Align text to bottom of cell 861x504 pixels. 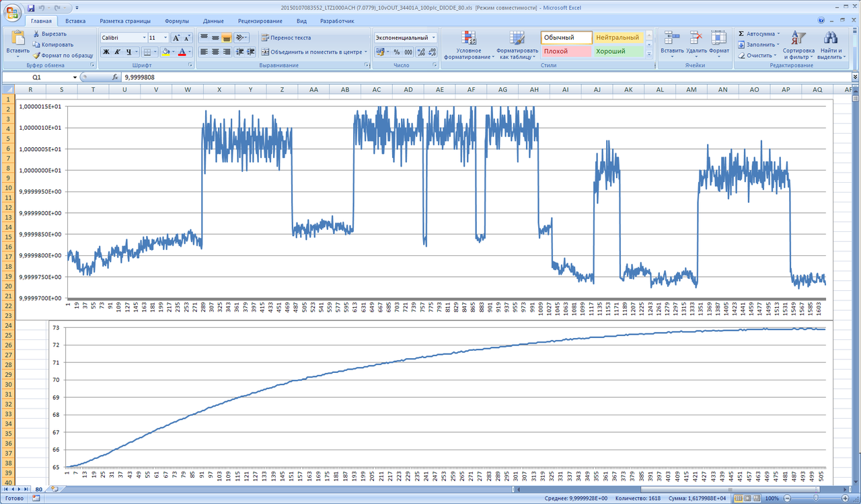[x=227, y=38]
